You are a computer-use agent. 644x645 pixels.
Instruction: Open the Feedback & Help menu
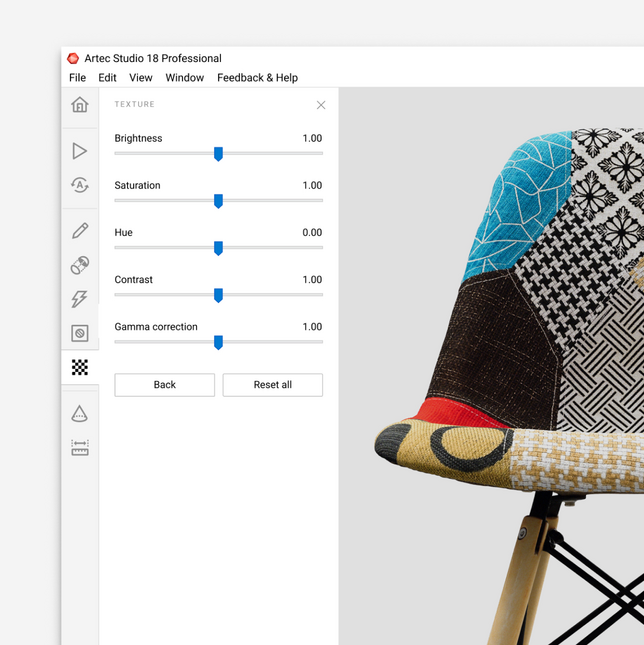257,78
